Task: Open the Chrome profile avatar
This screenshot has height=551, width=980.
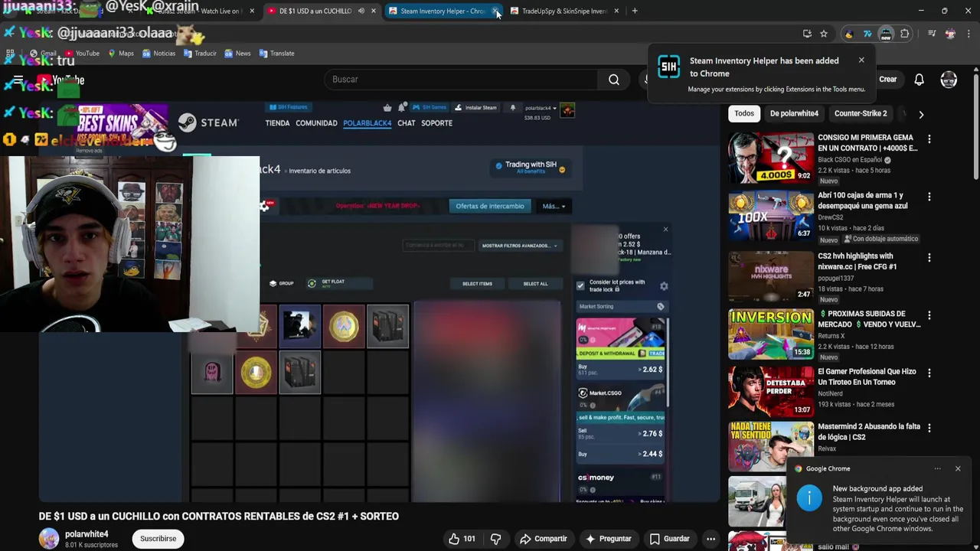Action: (950, 34)
